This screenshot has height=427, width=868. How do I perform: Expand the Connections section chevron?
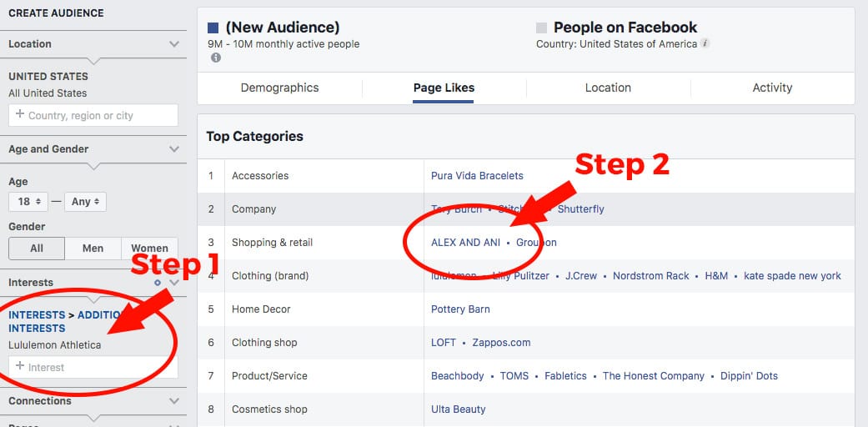pyautogui.click(x=174, y=400)
